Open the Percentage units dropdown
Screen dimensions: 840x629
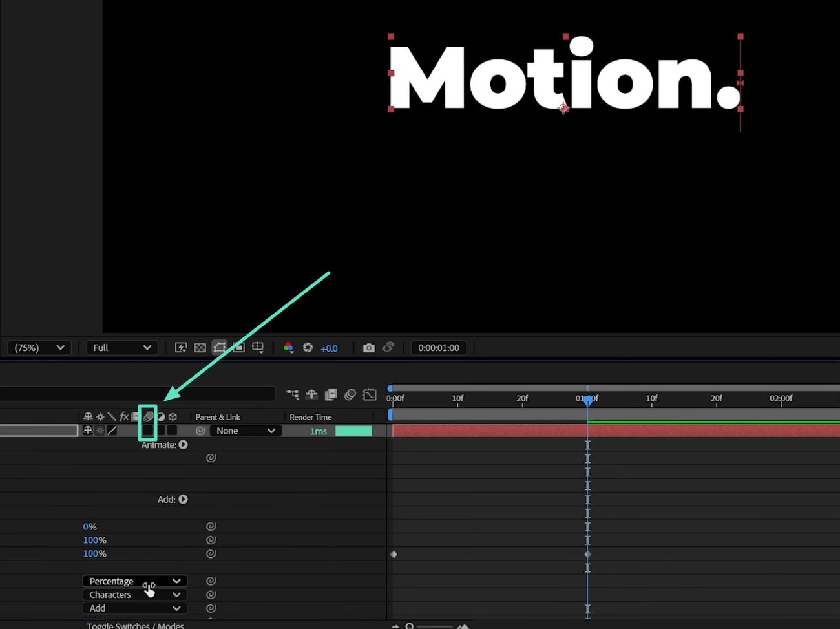pyautogui.click(x=135, y=581)
